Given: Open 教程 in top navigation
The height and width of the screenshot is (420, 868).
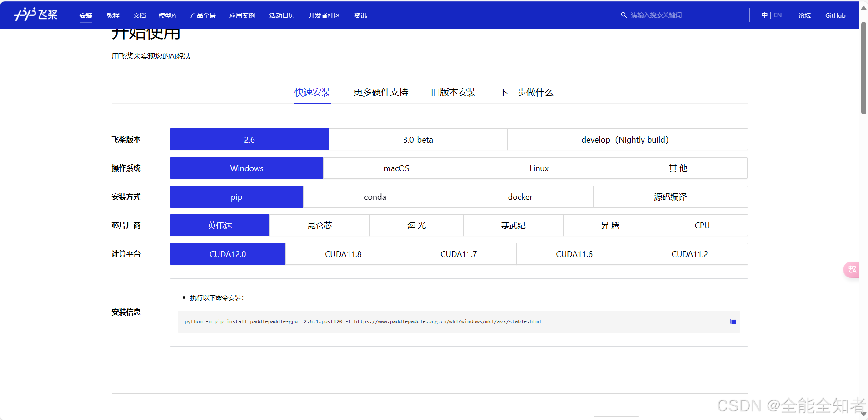Looking at the screenshot, I should pos(113,15).
